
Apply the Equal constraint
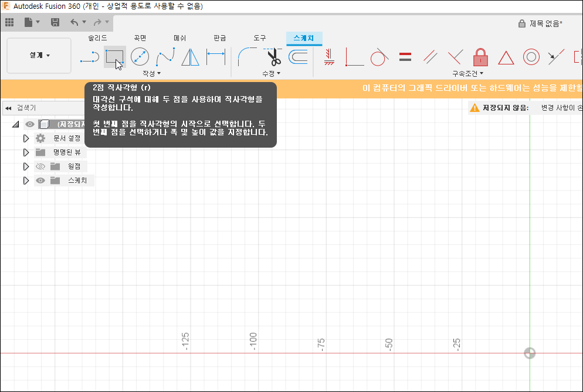point(405,57)
